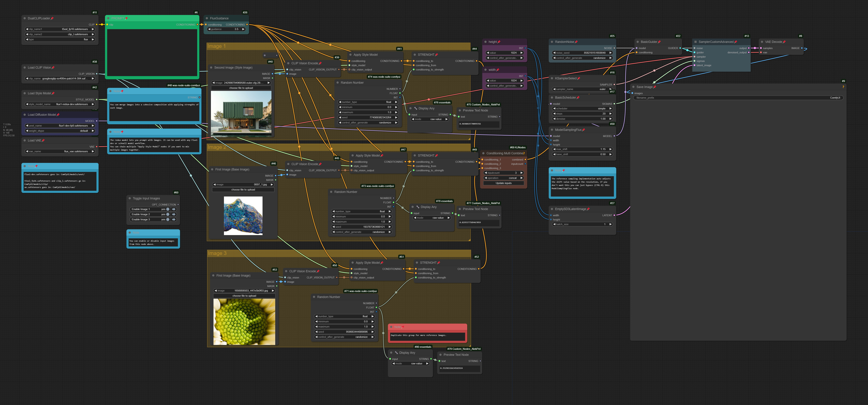Click the pin icon on the RandomNoise node

[x=576, y=42]
